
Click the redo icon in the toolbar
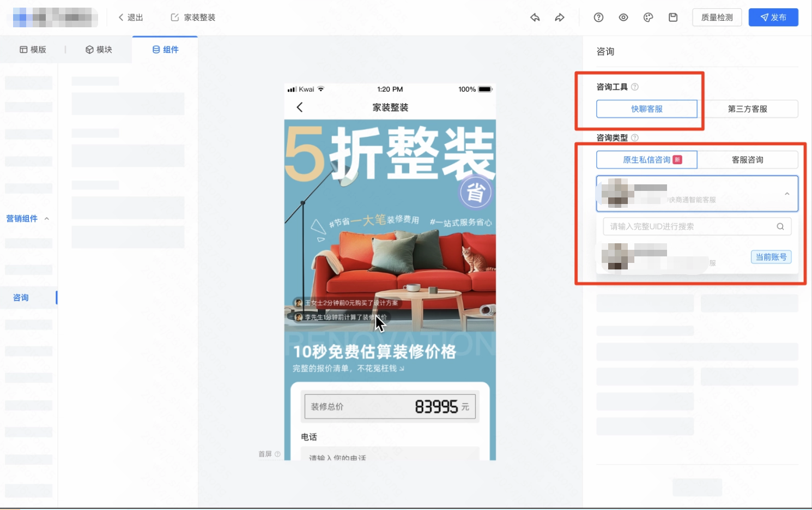click(560, 17)
